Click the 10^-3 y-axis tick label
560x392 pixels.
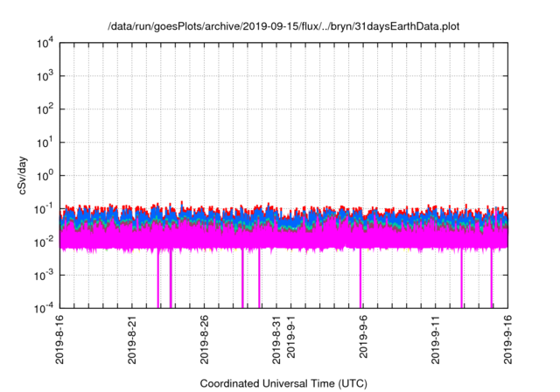(x=44, y=276)
